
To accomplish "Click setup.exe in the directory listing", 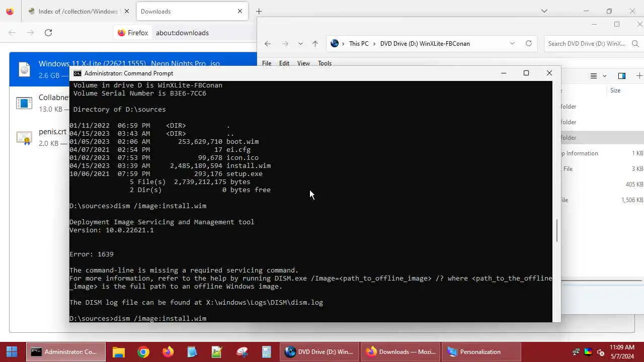I will (x=245, y=173).
